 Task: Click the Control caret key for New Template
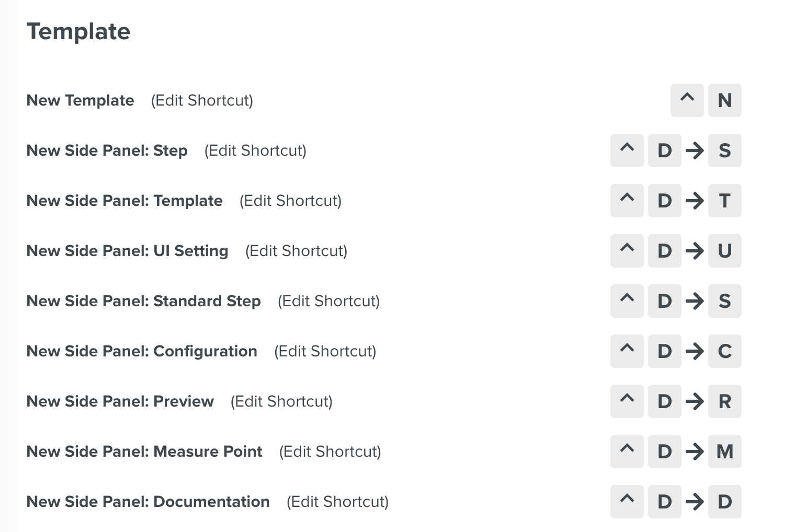coord(687,100)
